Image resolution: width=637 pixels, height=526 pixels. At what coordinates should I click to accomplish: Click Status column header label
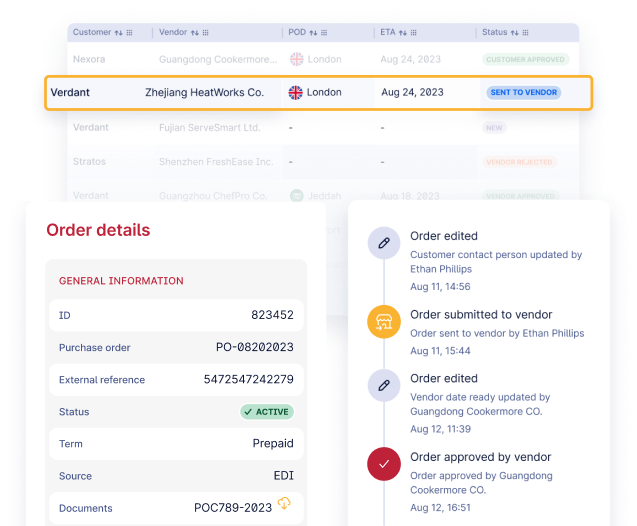(495, 32)
